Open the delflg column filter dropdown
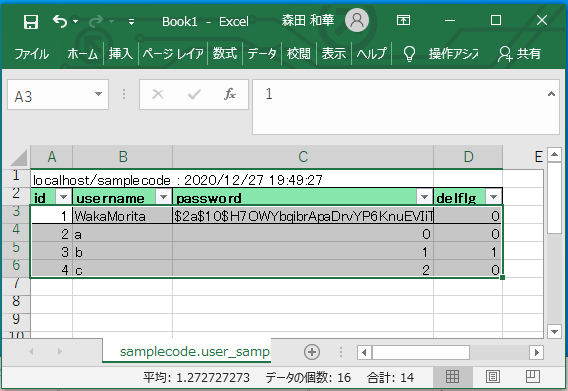The height and width of the screenshot is (391, 568). (493, 197)
